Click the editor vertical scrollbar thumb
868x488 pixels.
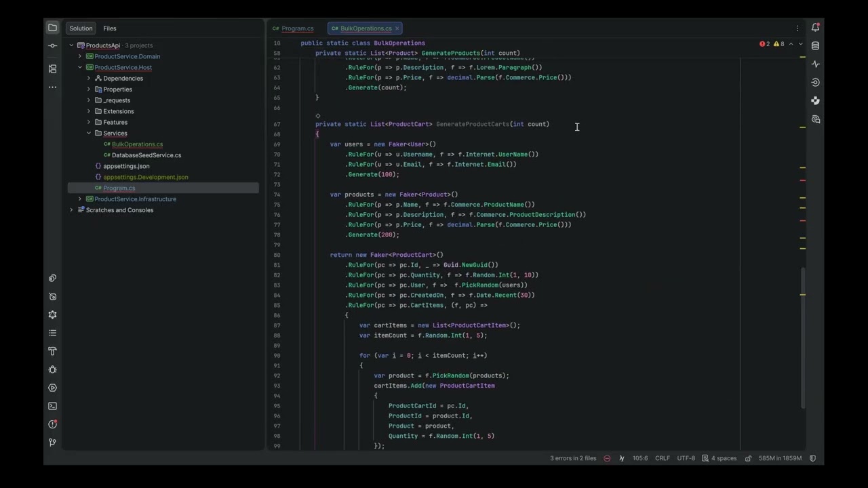click(x=804, y=338)
